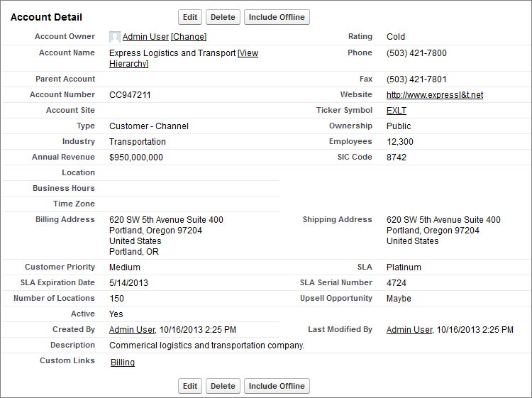Click the top Include Offline button

click(x=277, y=17)
